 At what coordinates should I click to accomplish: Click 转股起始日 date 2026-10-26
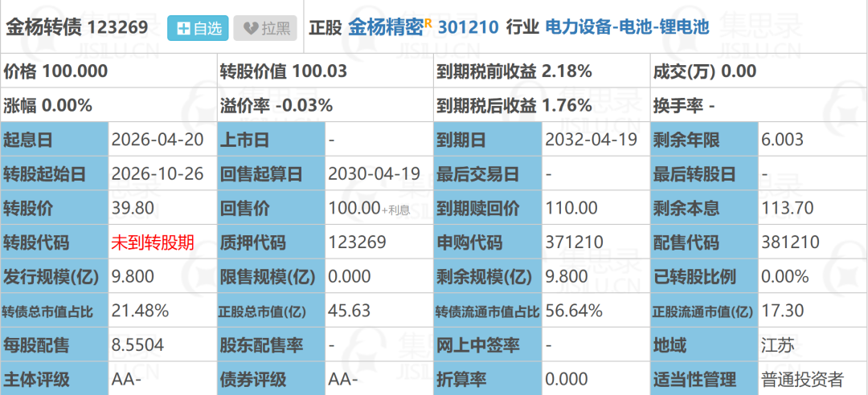tap(158, 173)
